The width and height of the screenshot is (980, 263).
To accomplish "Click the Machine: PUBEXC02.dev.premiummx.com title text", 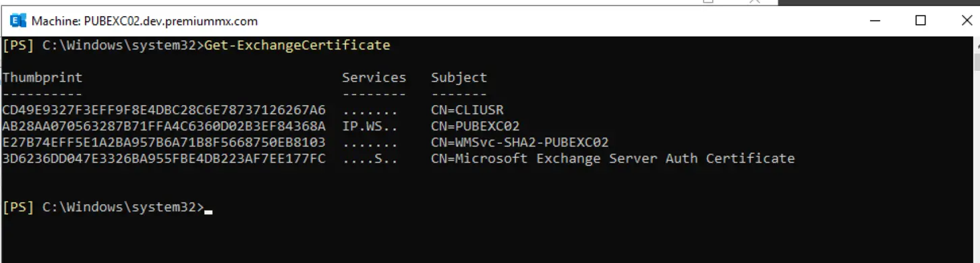I will coord(144,21).
